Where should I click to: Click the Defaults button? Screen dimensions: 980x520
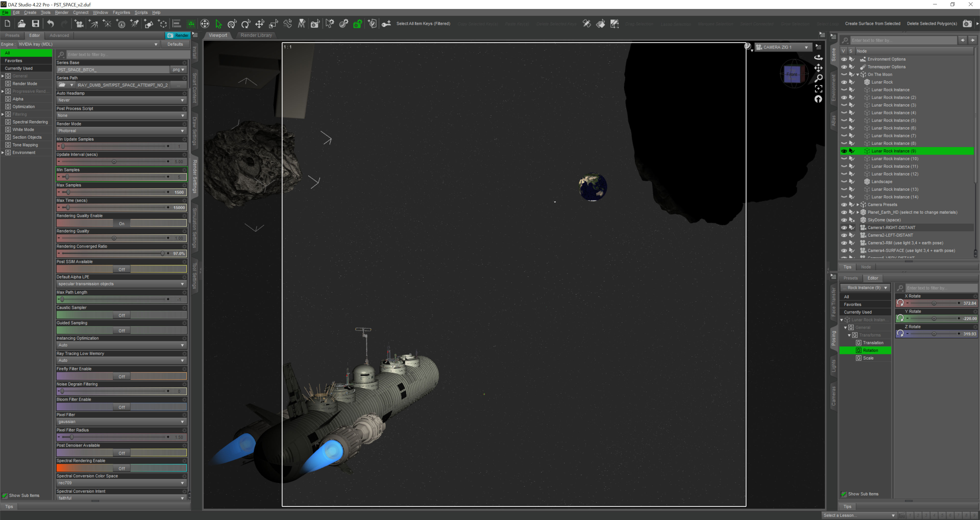175,44
